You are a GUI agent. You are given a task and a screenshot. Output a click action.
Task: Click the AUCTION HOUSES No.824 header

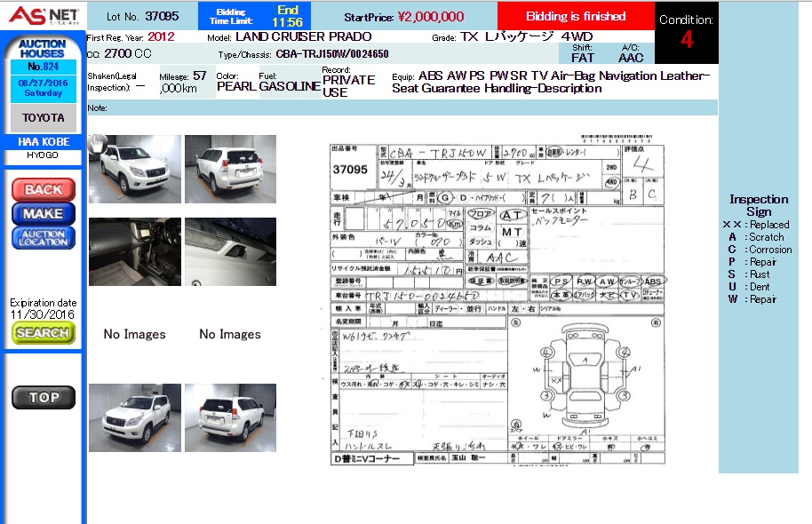pos(43,53)
